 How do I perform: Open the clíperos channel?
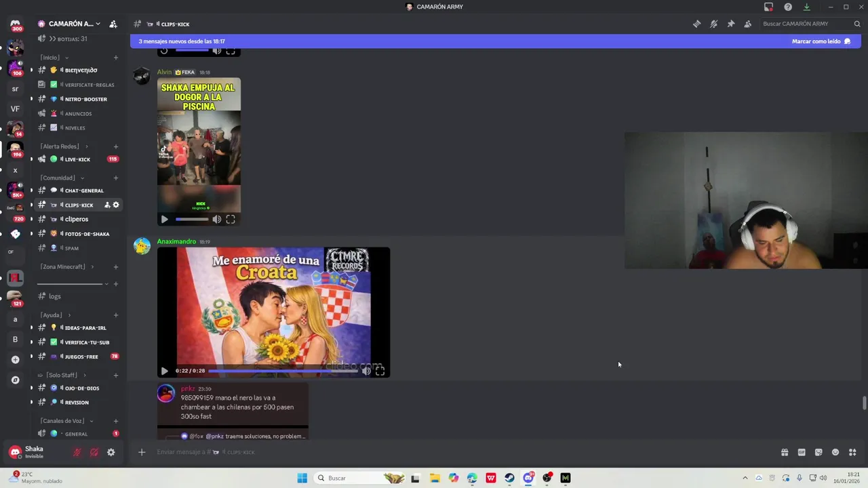[78, 219]
